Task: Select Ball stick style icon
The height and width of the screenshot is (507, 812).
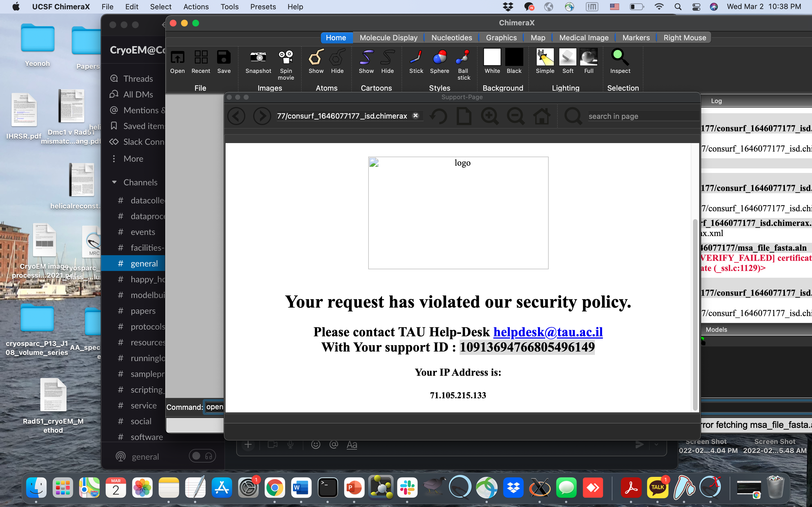Action: (463, 58)
